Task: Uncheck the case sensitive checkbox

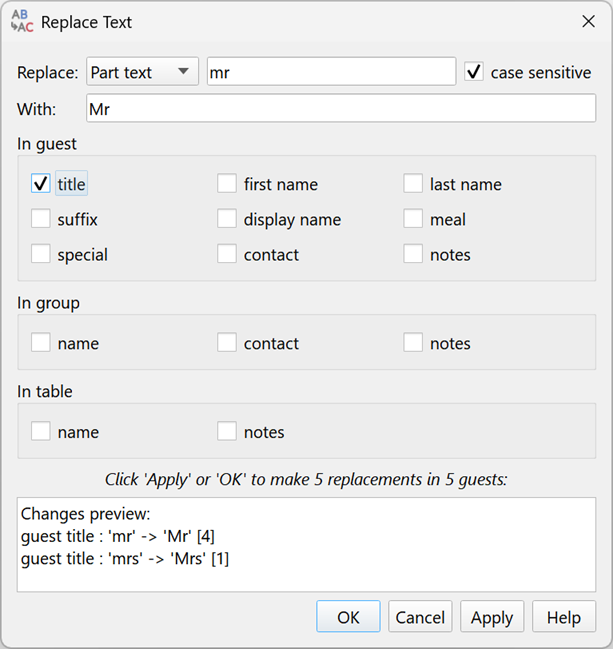Action: (x=474, y=72)
